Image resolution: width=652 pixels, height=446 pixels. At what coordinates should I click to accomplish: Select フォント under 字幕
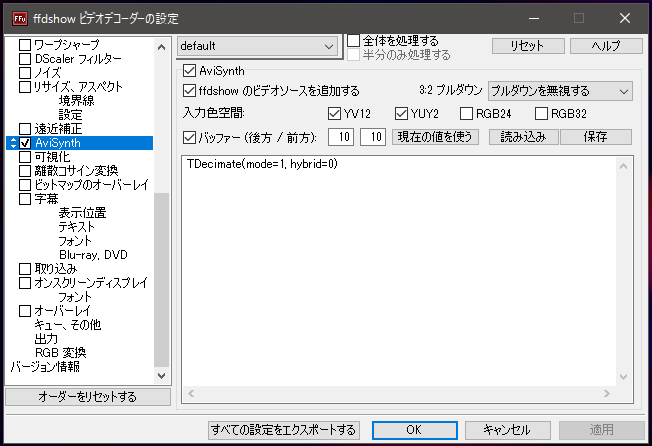click(x=75, y=241)
